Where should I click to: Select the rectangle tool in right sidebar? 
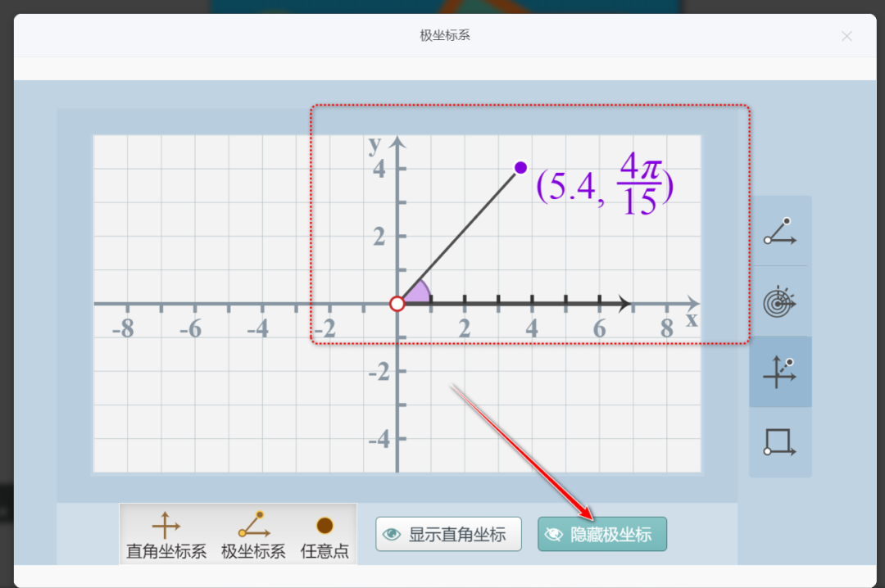[x=779, y=442]
